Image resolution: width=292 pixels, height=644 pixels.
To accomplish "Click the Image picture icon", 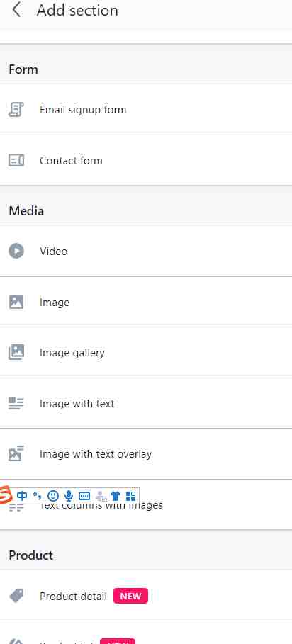I will pos(16,302).
